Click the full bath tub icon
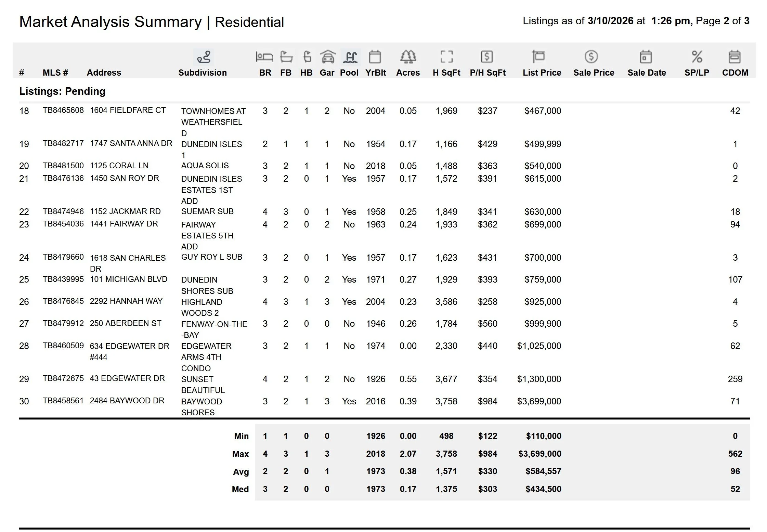This screenshot has width=767, height=532. pyautogui.click(x=286, y=57)
